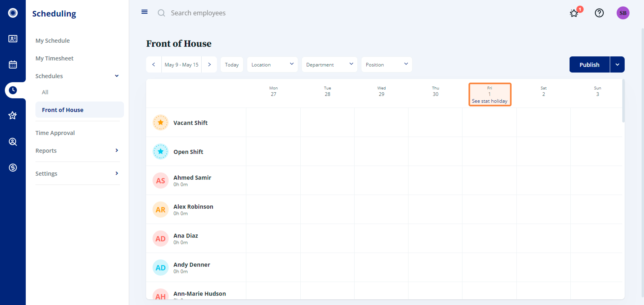Click the Scheduling module title
Viewport: 644px width, 305px height.
54,13
